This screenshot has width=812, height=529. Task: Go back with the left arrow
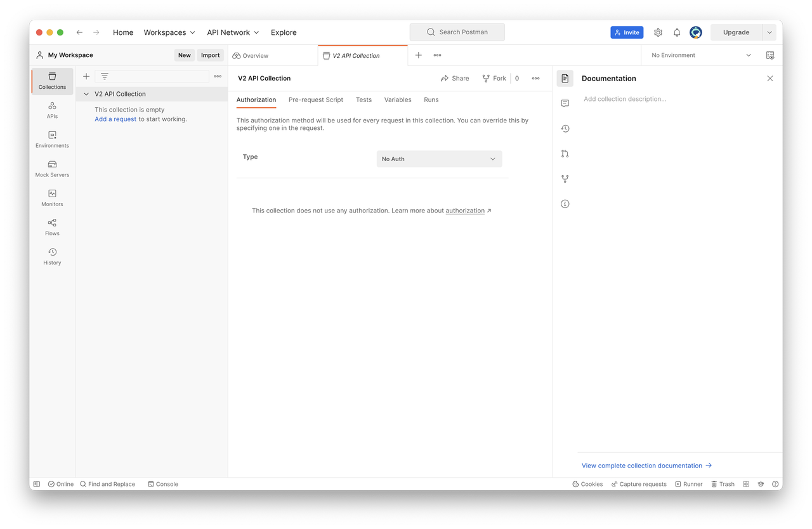79,32
